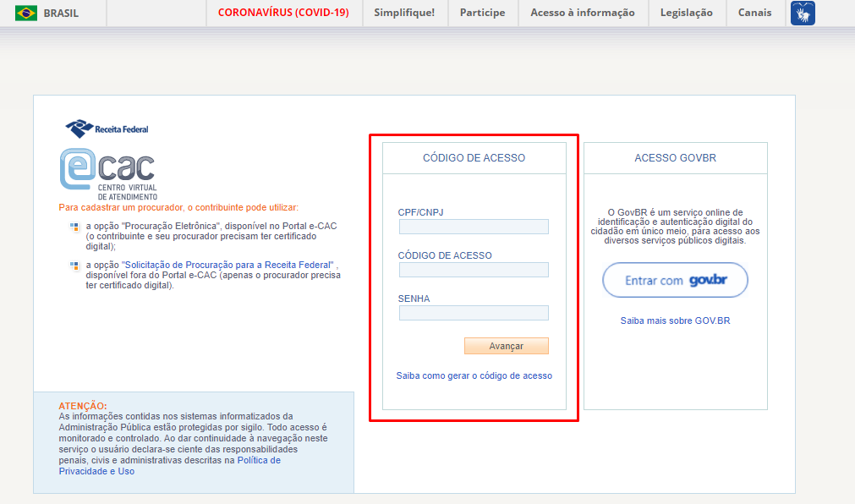Click the e-CAC Centro Virtual de Atendimento logo
855x504 pixels.
point(107,173)
